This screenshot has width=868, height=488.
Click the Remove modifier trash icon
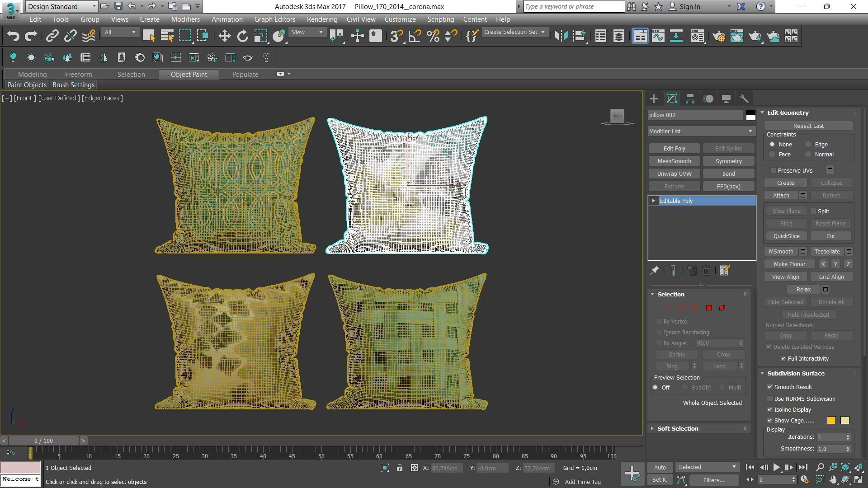pos(706,271)
